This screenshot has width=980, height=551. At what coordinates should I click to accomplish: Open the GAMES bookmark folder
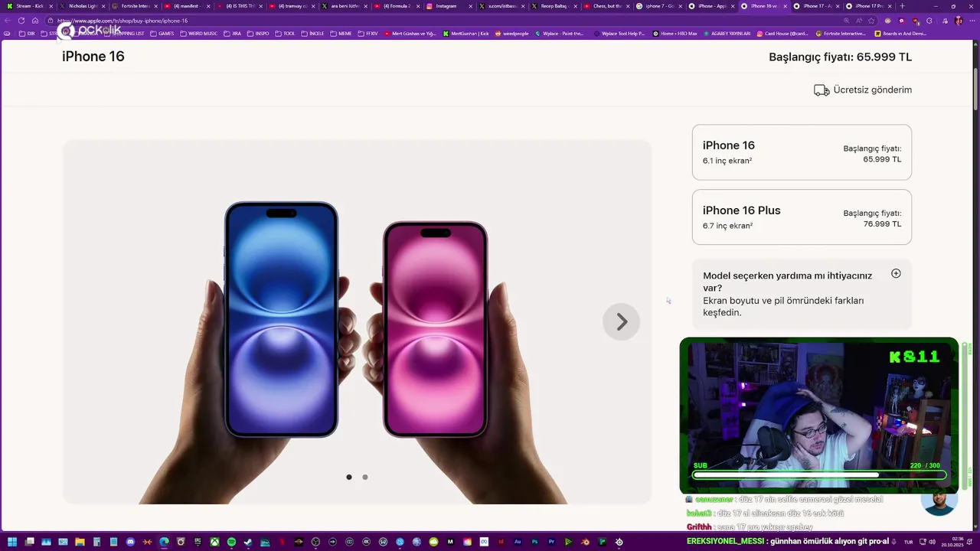point(162,34)
